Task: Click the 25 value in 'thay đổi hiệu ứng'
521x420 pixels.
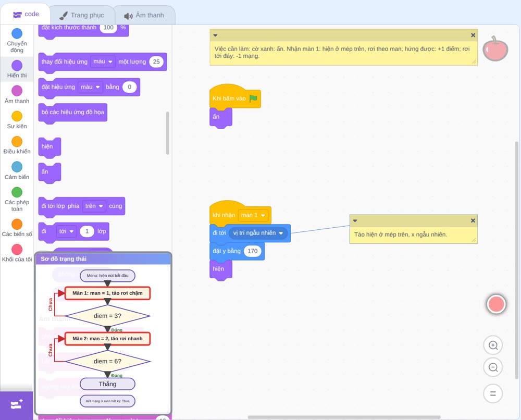Action: click(156, 61)
